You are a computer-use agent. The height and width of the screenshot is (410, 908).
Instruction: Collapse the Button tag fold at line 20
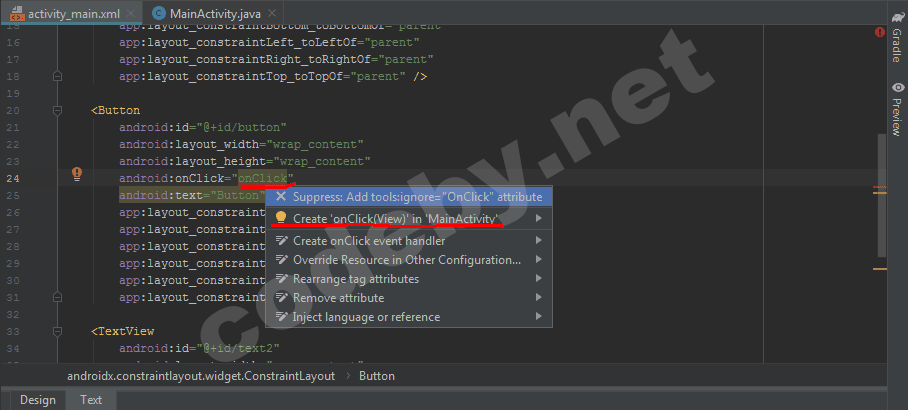pyautogui.click(x=57, y=110)
